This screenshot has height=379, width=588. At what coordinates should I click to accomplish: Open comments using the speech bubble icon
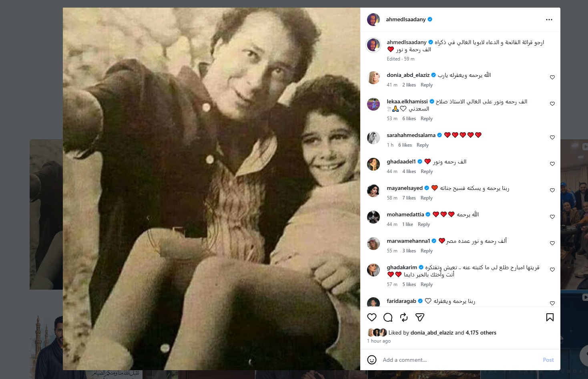[x=388, y=317]
